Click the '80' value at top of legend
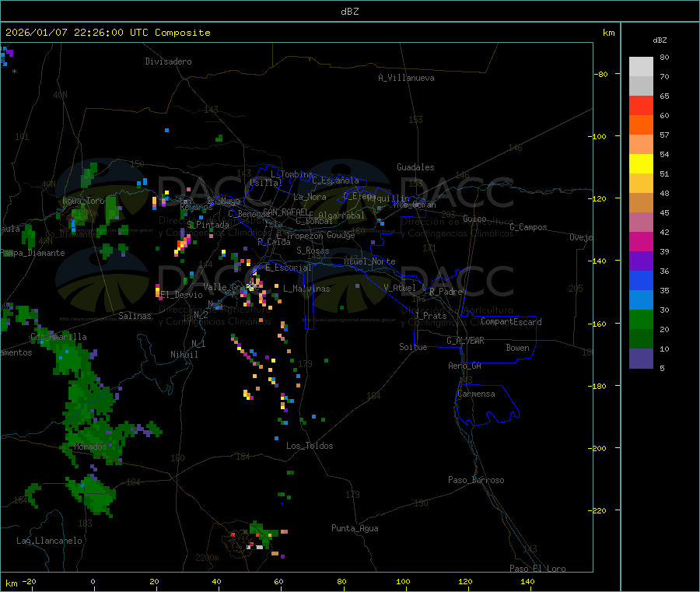 coord(664,57)
